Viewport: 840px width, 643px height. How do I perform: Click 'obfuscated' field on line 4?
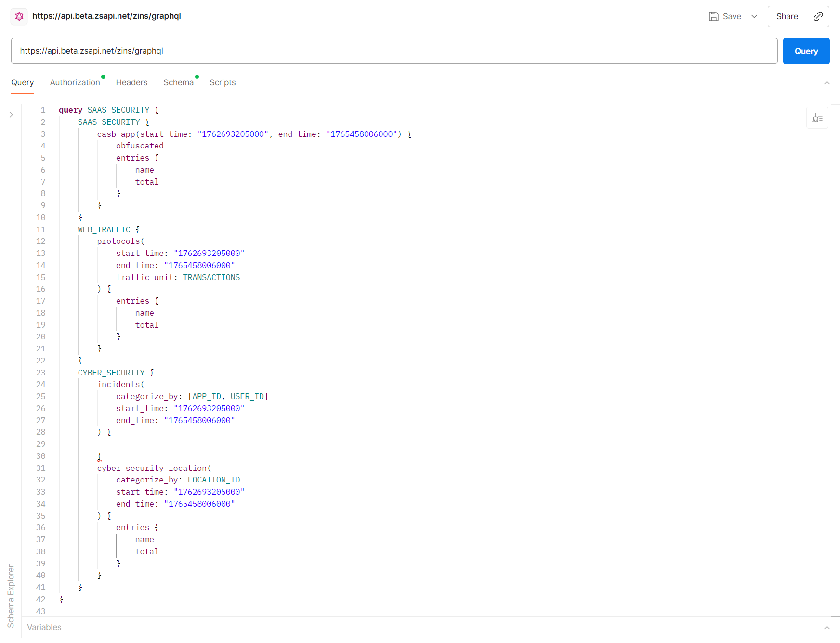(x=140, y=146)
